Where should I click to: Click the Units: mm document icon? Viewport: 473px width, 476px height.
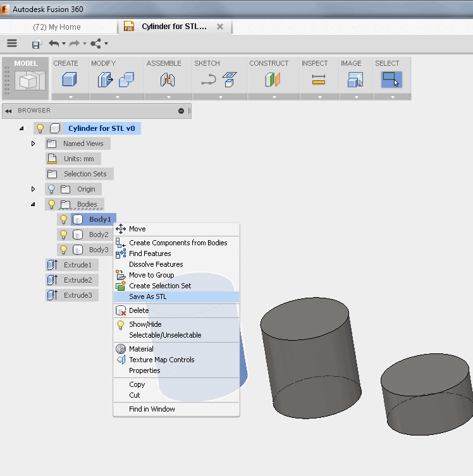[52, 159]
